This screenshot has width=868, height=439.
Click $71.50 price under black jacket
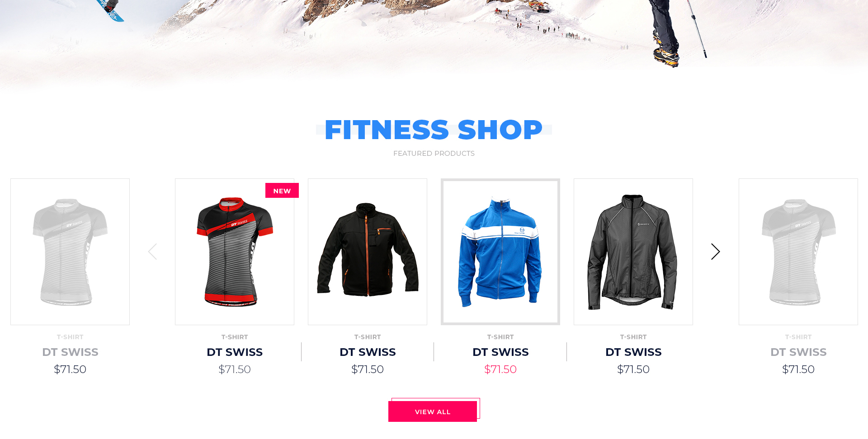tap(368, 369)
